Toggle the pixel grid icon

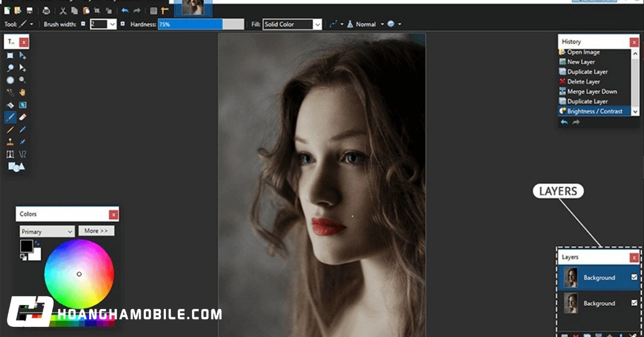click(154, 10)
